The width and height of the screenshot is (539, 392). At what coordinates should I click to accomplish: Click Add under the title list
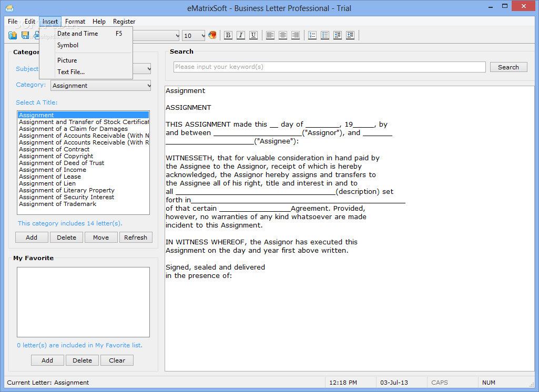pos(32,238)
